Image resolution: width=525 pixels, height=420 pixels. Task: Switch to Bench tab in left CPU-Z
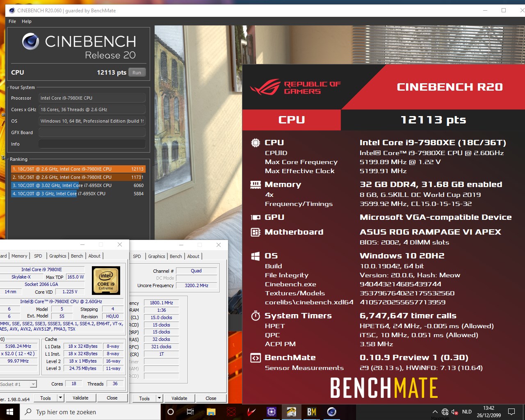point(77,256)
